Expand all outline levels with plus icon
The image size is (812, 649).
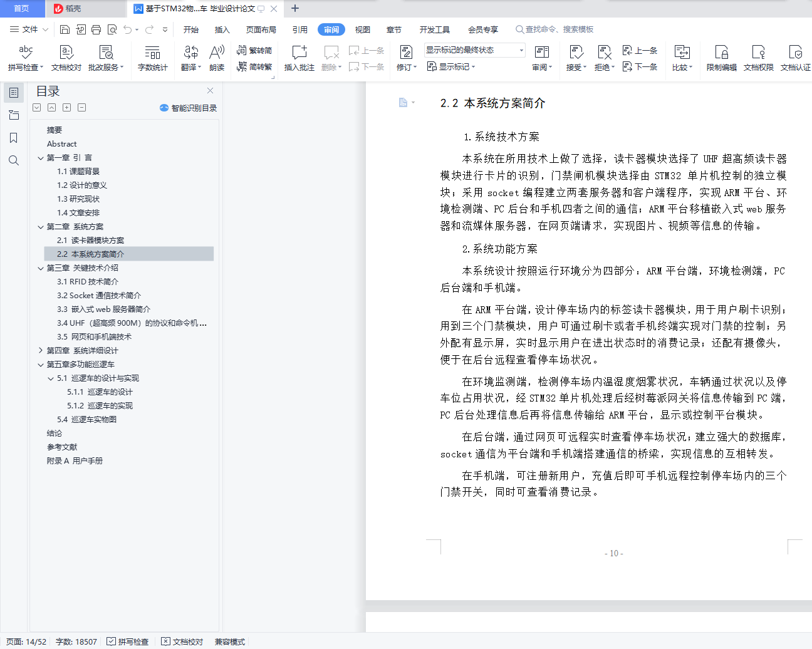click(67, 108)
